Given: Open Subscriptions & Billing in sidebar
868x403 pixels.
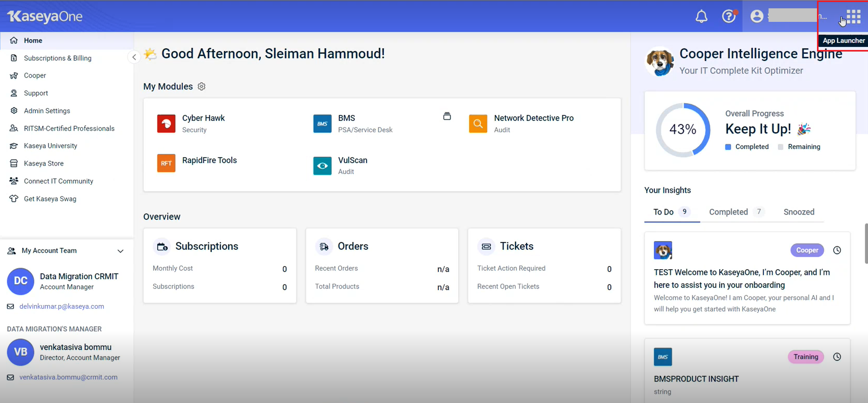Looking at the screenshot, I should (57, 58).
